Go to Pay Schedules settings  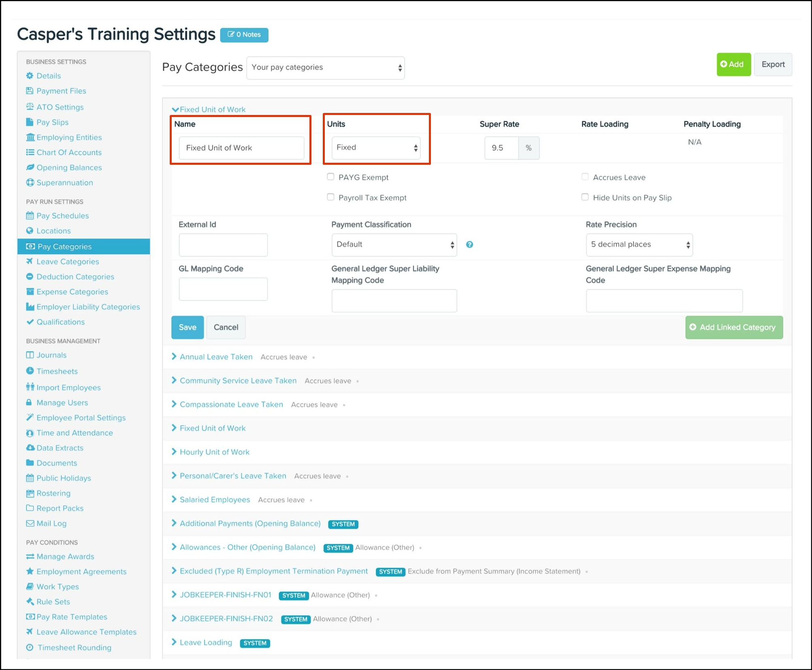click(x=62, y=216)
